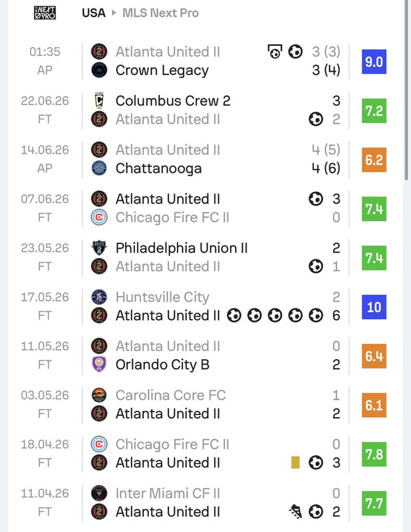Image resolution: width=411 pixels, height=532 pixels.
Task: Expand the USA breadcrumb arrow
Action: [x=114, y=13]
